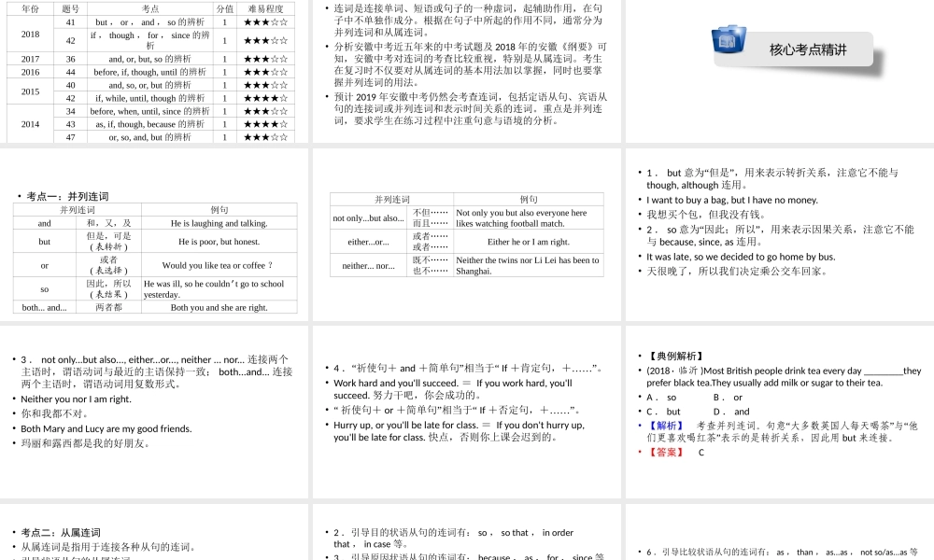
Task: Select the 2017 year cell
Action: 30,59
